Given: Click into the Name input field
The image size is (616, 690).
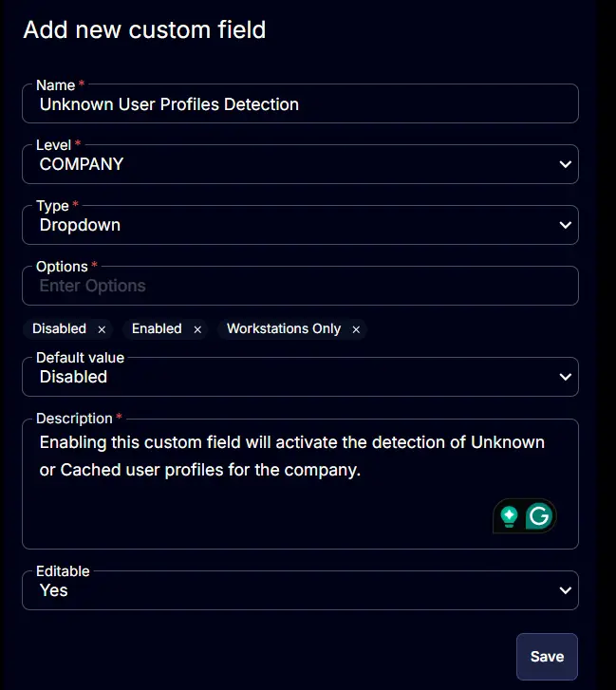Looking at the screenshot, I should 300,103.
